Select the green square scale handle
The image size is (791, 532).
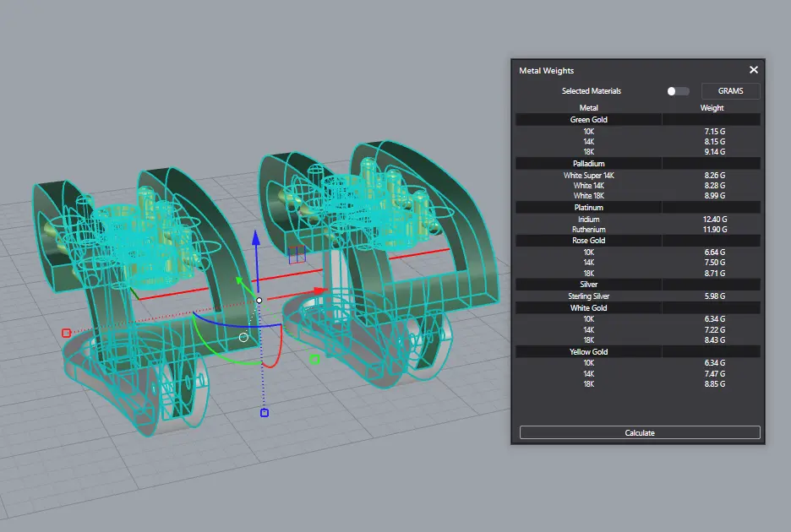click(314, 360)
